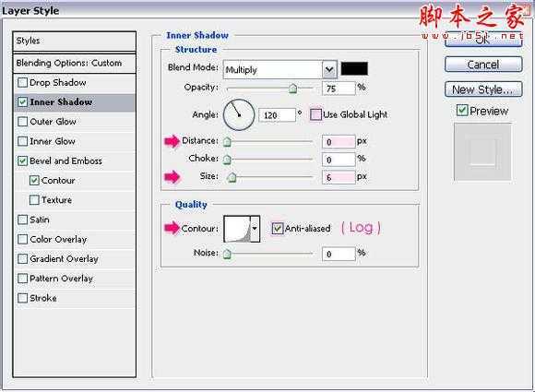This screenshot has width=535, height=392.
Task: Uncheck the Contour sub-style checkbox
Action: (34, 181)
